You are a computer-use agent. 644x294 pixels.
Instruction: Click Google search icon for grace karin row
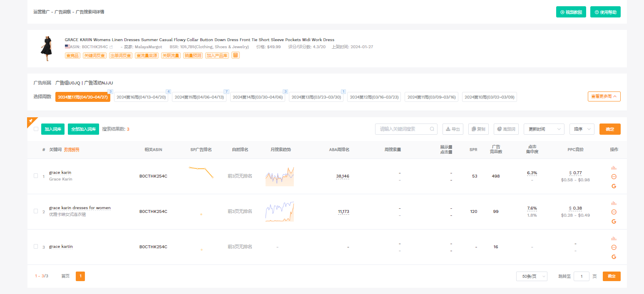click(614, 186)
